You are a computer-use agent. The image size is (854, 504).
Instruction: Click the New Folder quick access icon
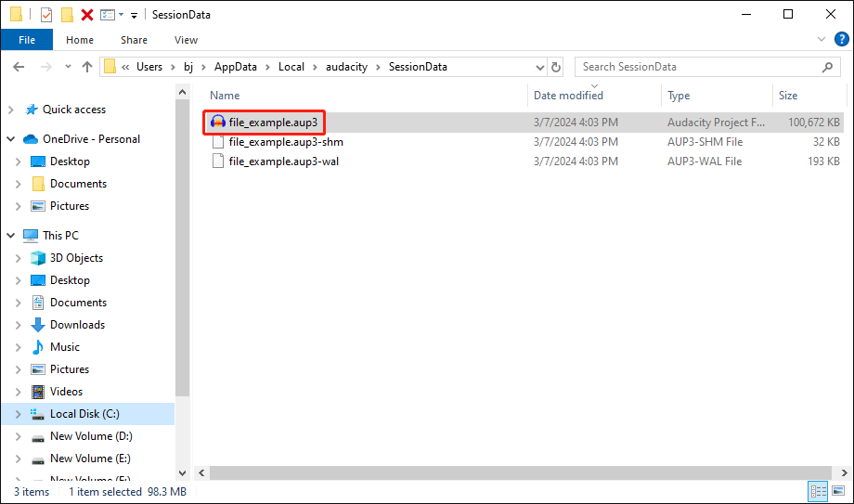[67, 15]
